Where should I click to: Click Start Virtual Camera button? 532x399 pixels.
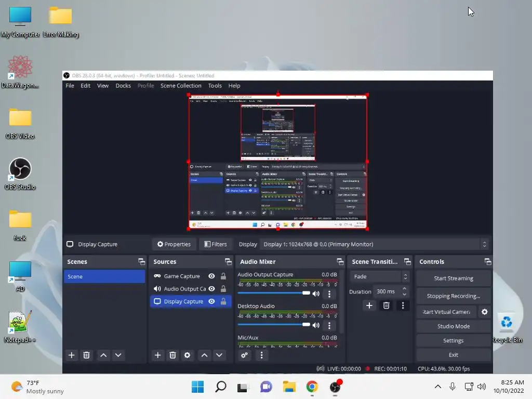pyautogui.click(x=447, y=312)
